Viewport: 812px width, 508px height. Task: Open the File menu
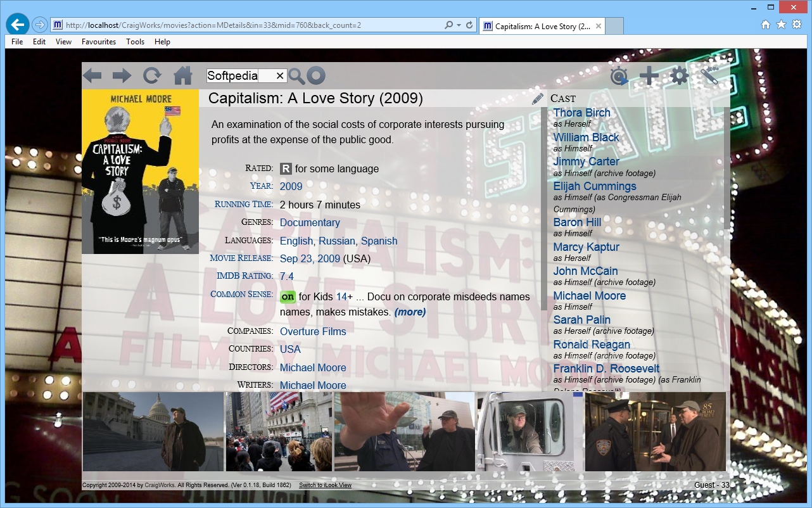pos(17,42)
